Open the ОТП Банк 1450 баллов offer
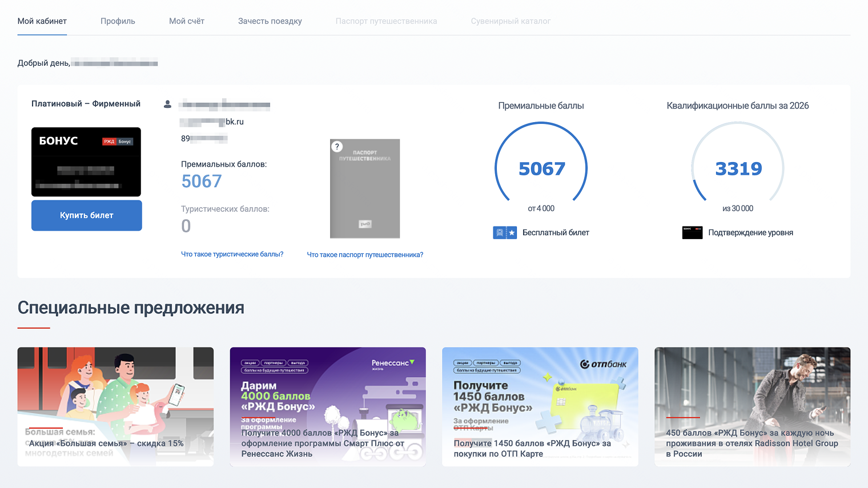 point(540,406)
